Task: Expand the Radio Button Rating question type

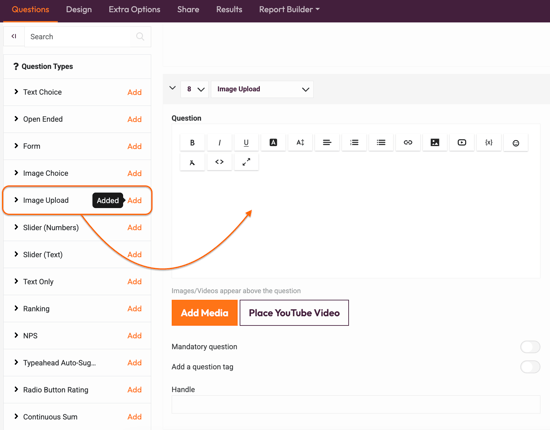Action: [16, 389]
